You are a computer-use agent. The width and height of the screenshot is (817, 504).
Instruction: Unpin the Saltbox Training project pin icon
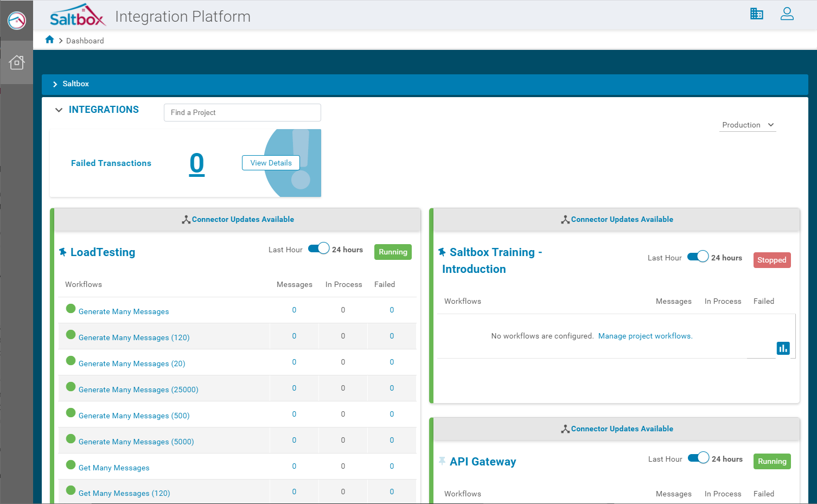(442, 252)
